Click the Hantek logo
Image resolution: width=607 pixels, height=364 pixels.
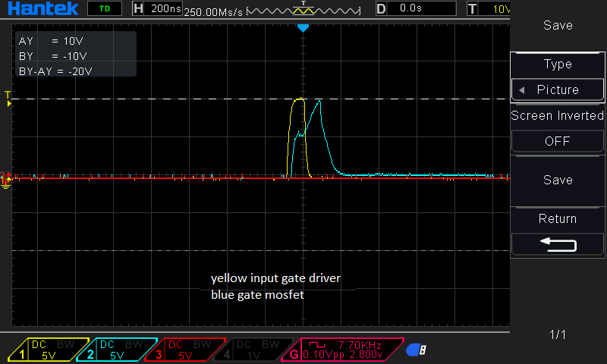[x=42, y=8]
